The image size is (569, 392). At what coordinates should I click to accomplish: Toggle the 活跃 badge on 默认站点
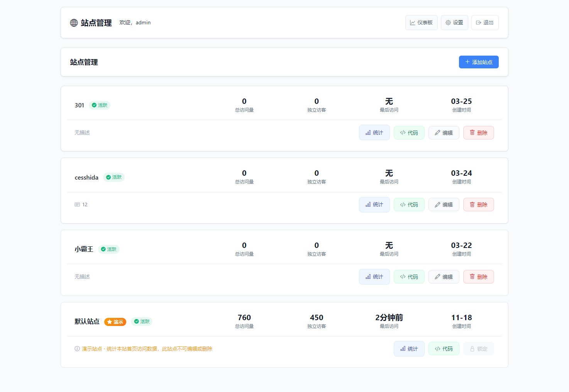tap(142, 321)
